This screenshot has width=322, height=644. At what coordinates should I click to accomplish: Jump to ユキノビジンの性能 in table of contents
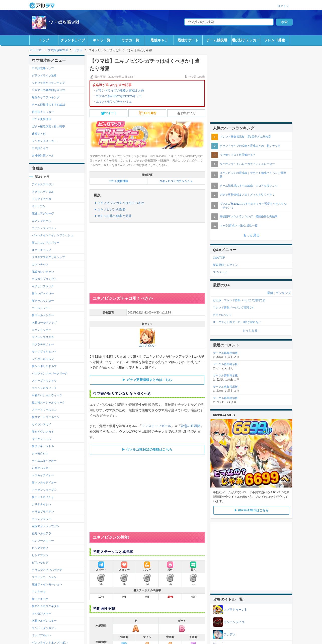[x=110, y=209]
